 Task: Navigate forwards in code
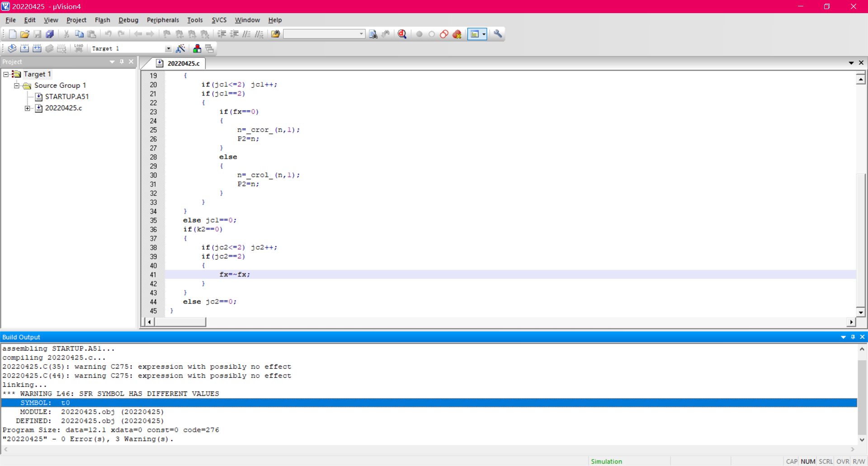point(150,34)
